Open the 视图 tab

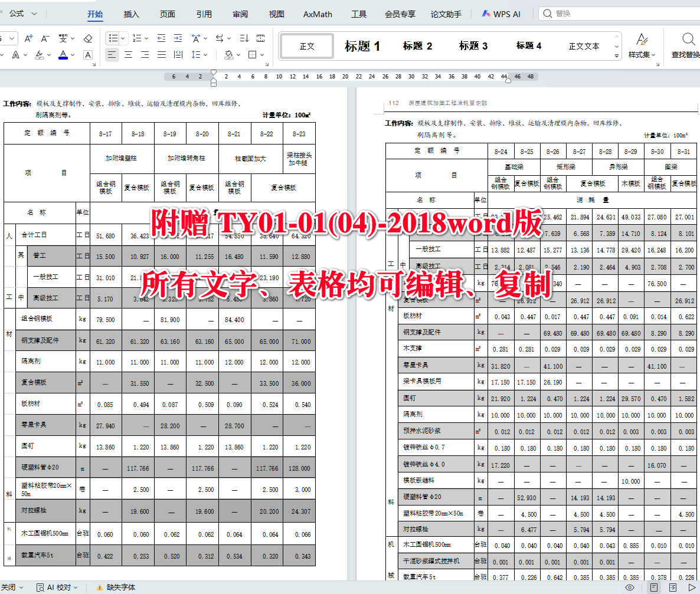tap(276, 14)
